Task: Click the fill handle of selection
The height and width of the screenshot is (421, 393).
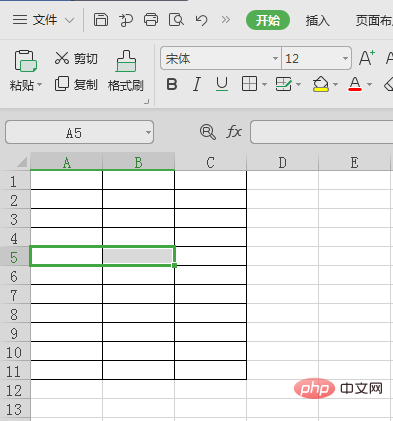Action: pos(174,265)
